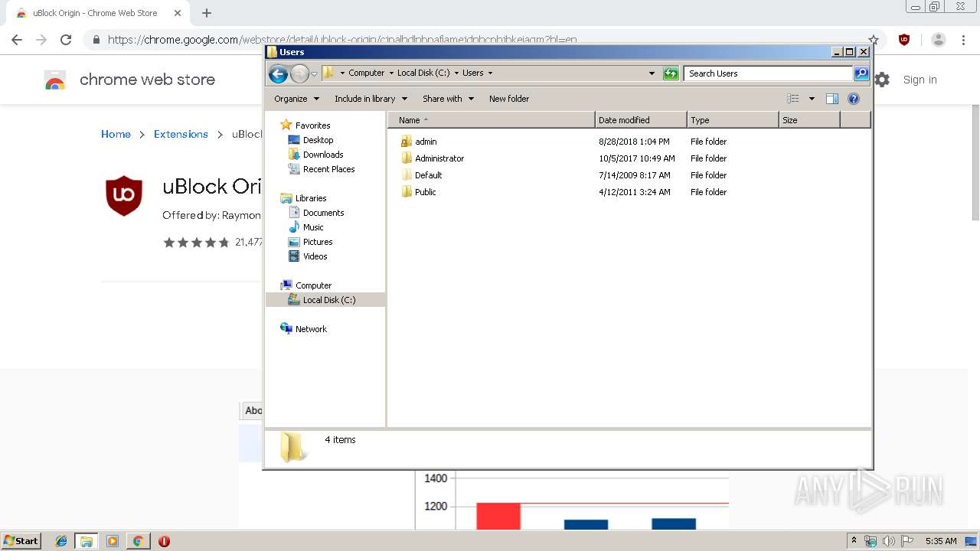The width and height of the screenshot is (980, 551).
Task: Click into the Search Users field
Action: point(768,73)
